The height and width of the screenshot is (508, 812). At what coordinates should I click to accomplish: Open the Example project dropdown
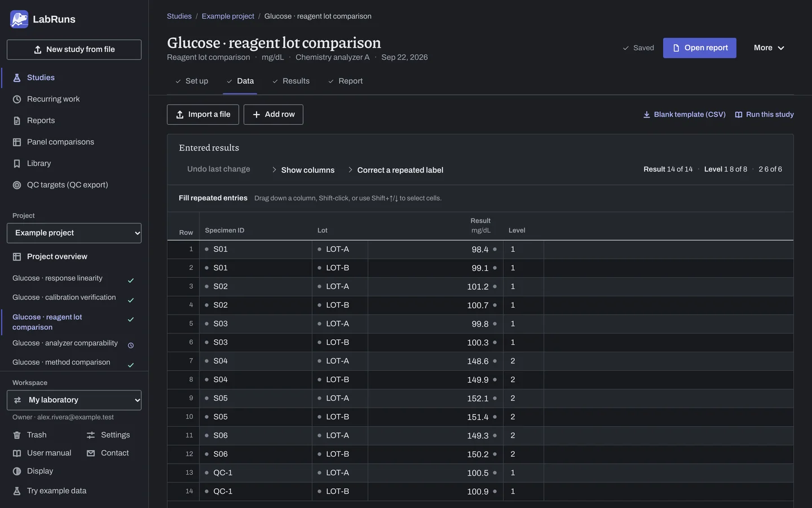pos(74,233)
